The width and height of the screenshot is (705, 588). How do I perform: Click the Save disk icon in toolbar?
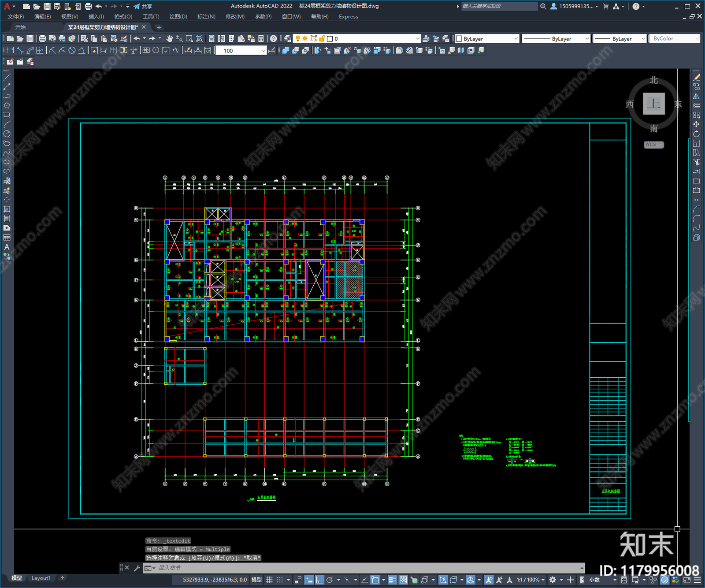(30, 39)
